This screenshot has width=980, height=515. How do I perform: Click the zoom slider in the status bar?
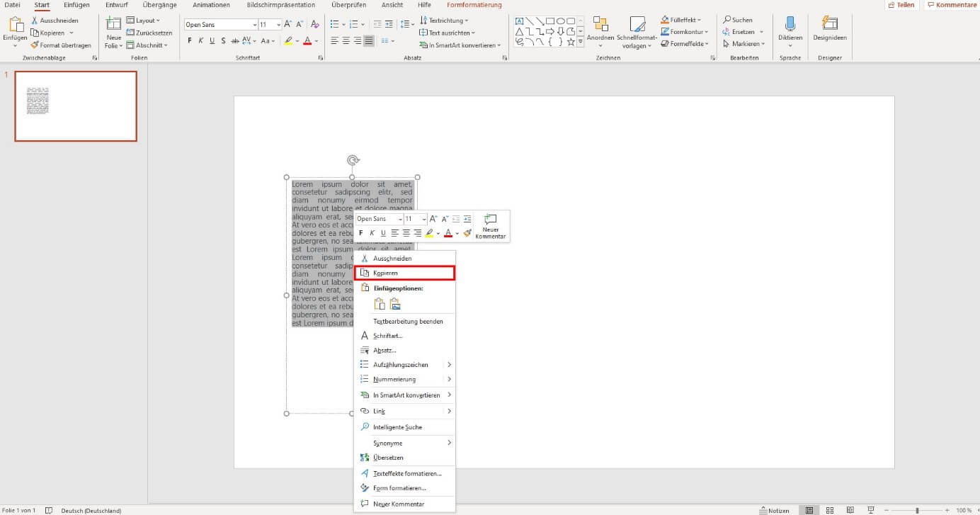tap(916, 510)
